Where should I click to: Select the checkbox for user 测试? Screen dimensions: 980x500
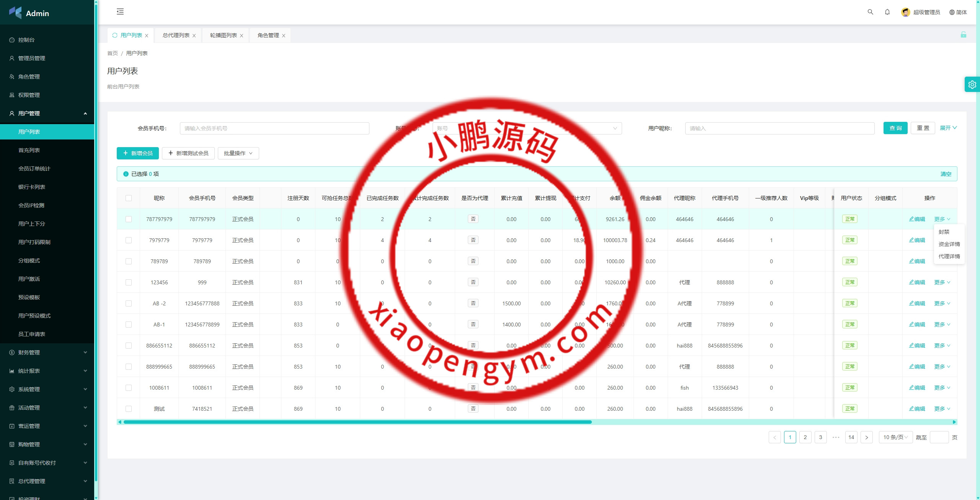click(129, 409)
